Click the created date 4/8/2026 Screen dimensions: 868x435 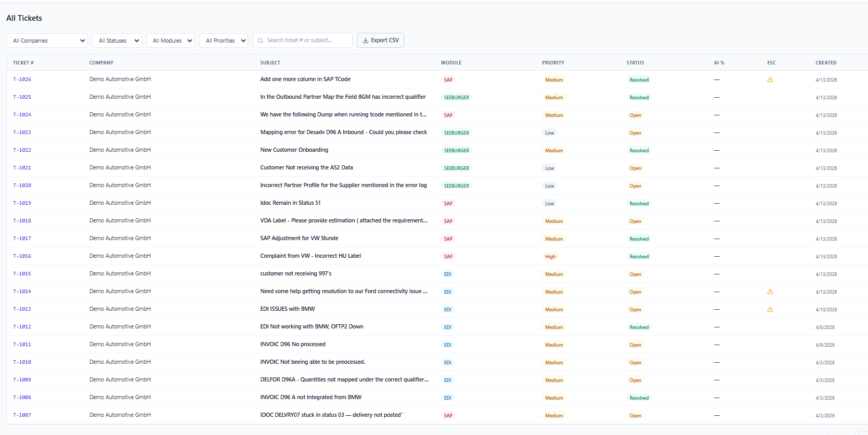825,327
